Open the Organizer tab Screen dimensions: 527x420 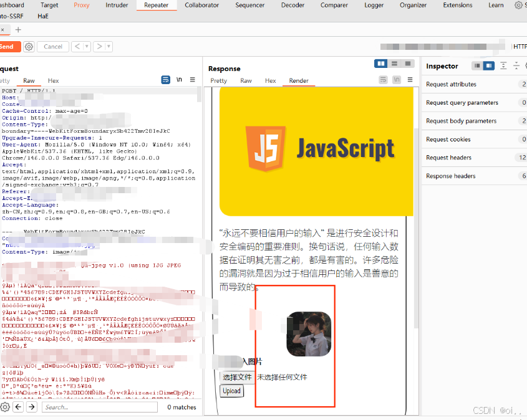point(413,5)
